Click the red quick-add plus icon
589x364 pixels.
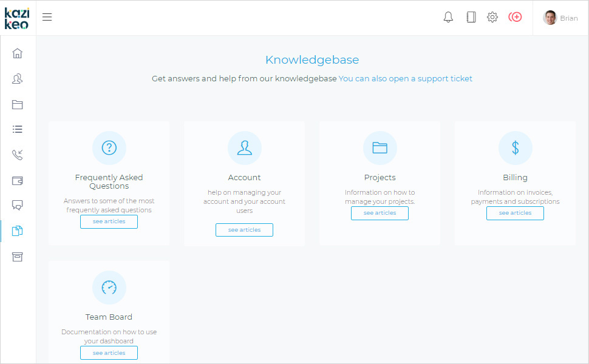515,17
